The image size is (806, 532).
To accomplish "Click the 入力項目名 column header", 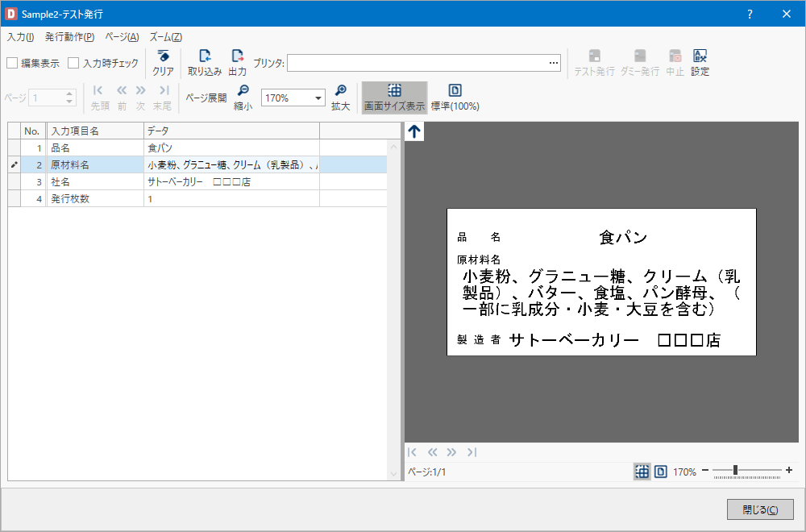I will coord(95,131).
